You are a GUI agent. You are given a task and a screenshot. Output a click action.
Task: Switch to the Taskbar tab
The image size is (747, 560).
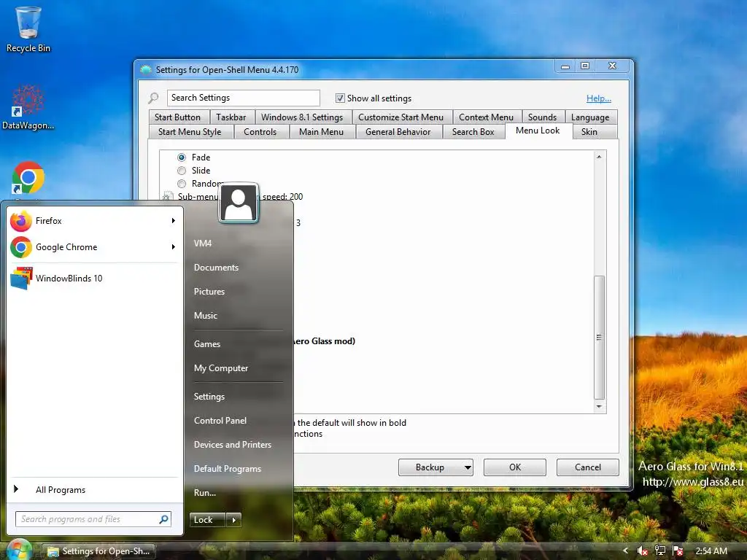[x=231, y=117]
